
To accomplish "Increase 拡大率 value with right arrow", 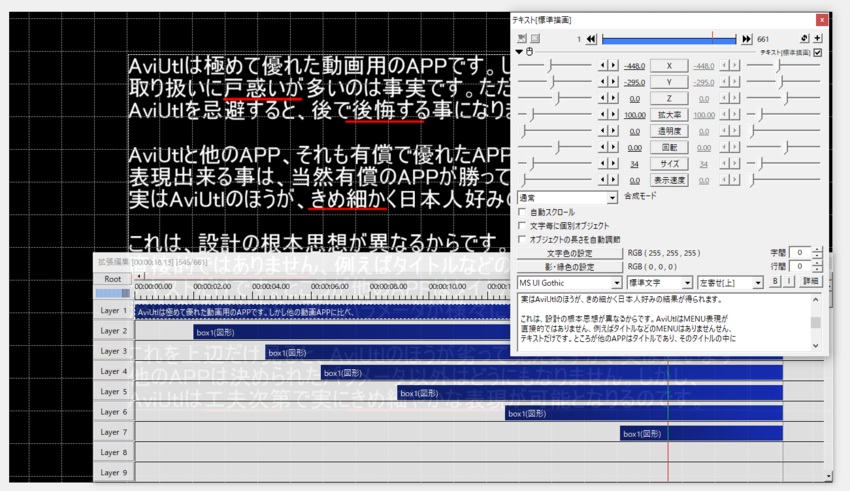I will 613,115.
